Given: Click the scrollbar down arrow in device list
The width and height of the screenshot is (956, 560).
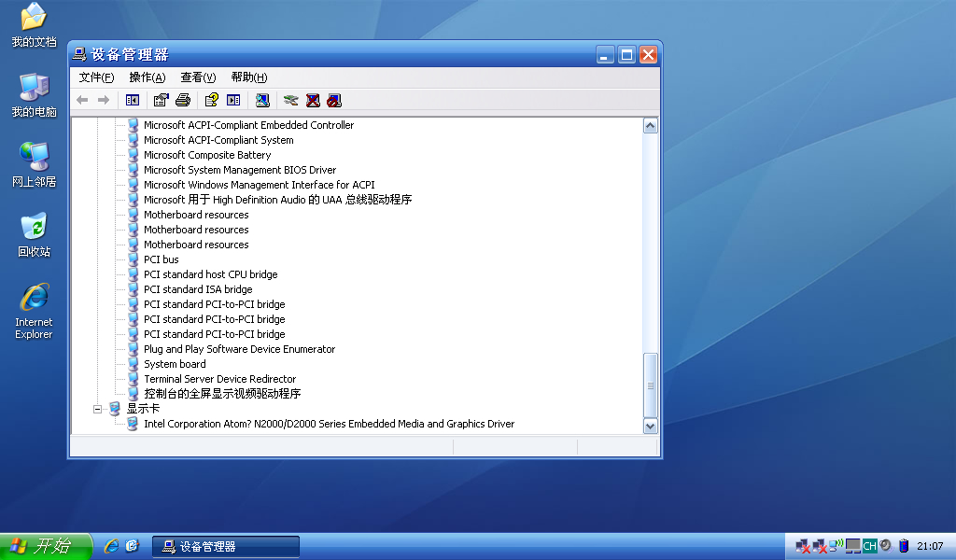Looking at the screenshot, I should point(651,426).
